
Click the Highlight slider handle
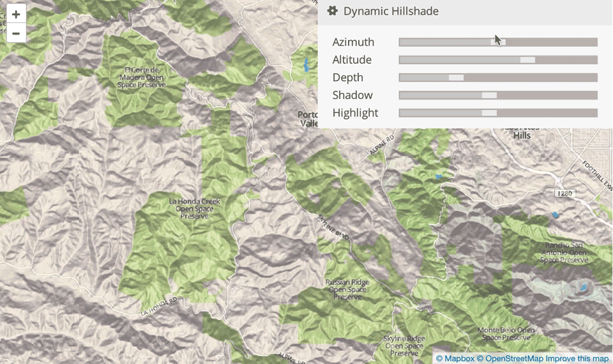[489, 112]
